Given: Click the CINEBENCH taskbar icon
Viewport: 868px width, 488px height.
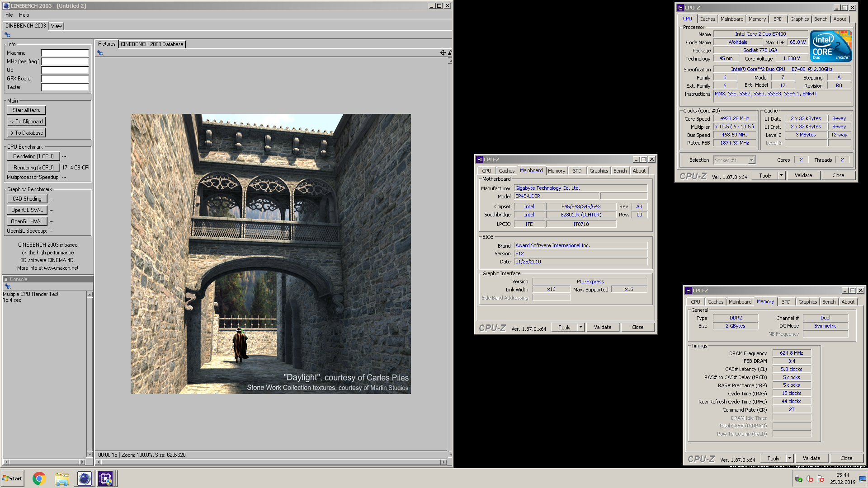Looking at the screenshot, I should coord(85,479).
